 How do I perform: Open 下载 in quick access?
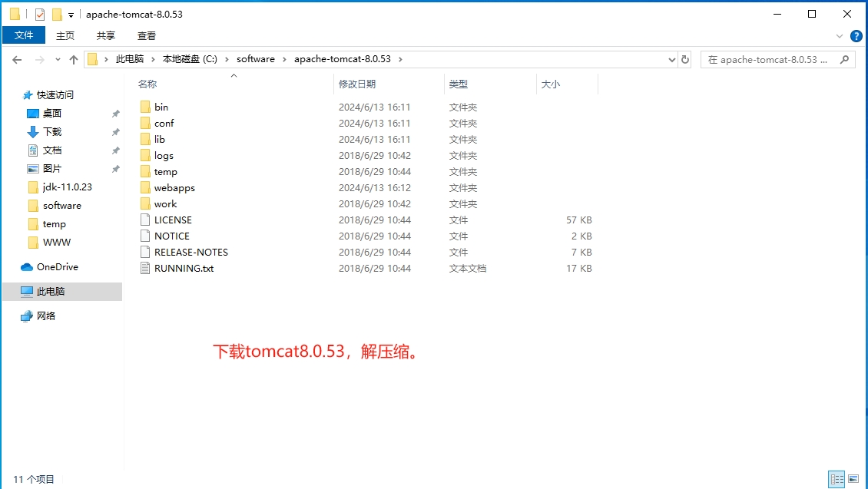(45, 132)
